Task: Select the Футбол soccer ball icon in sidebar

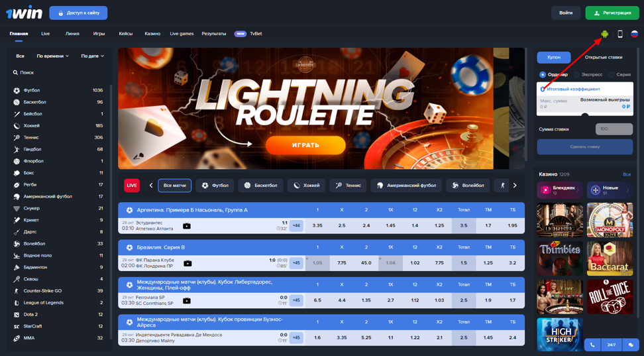Action: [17, 90]
